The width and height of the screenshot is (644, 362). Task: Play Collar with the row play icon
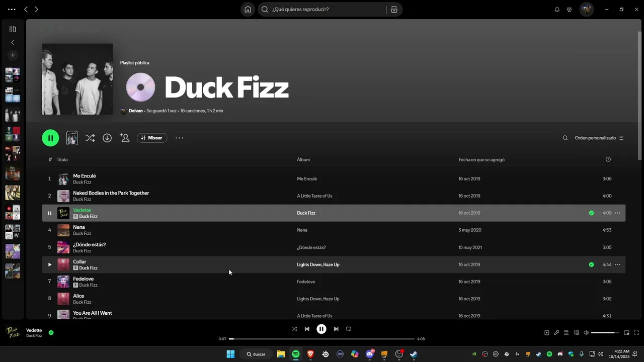click(49, 264)
